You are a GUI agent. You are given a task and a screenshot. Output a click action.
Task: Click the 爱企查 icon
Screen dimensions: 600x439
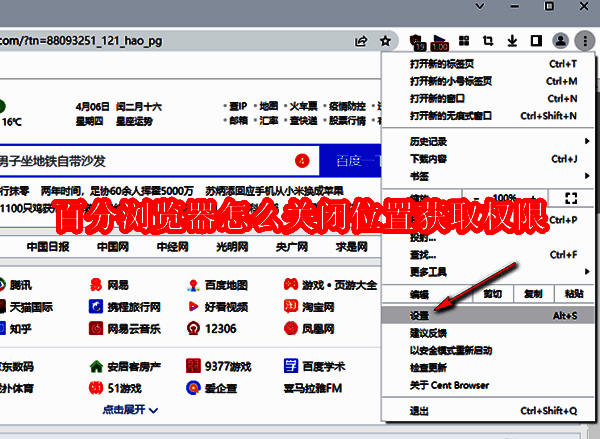(193, 388)
